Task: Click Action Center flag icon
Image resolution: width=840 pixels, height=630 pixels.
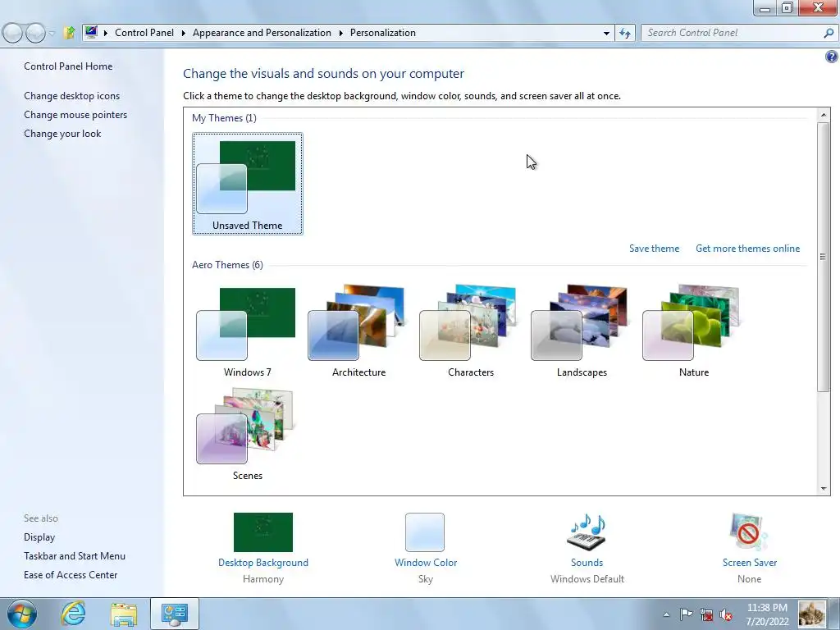Action: pos(686,614)
